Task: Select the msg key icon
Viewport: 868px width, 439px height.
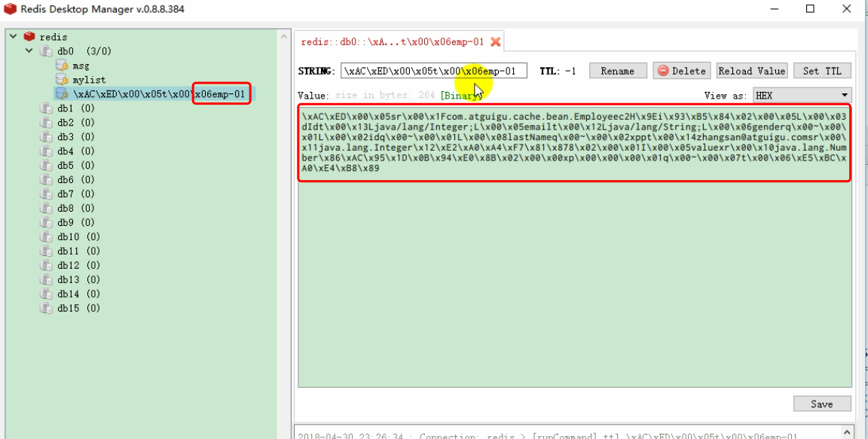Action: [x=62, y=66]
